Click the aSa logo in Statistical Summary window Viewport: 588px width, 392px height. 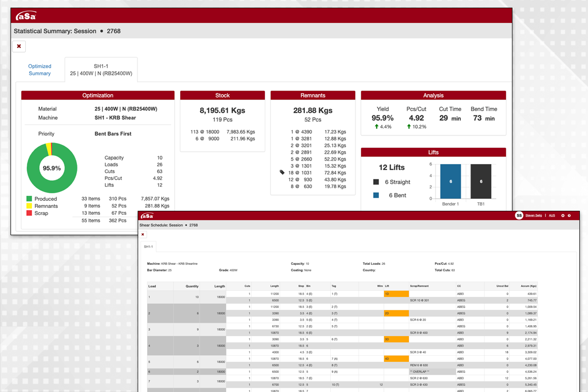[26, 16]
